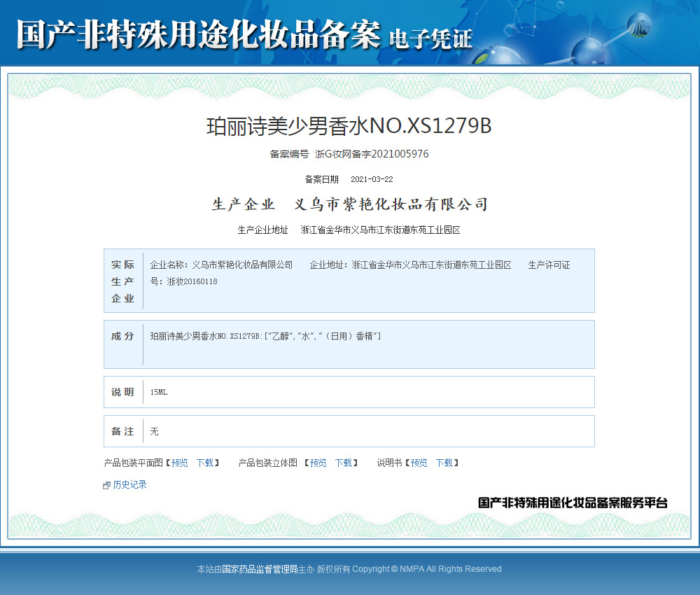Click the 备注 row label

point(122,431)
